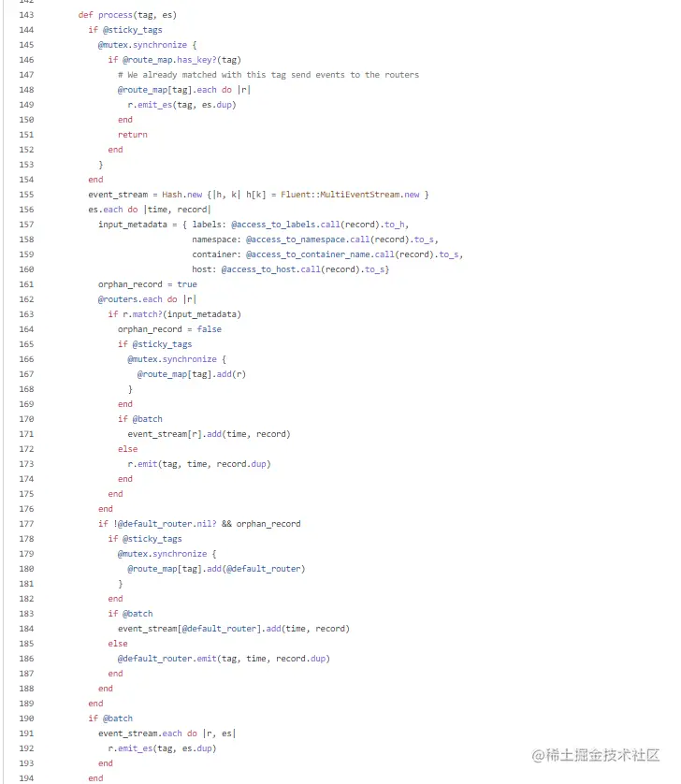
Task: Click 'orphan_record = true' on line 161
Action: (x=148, y=284)
